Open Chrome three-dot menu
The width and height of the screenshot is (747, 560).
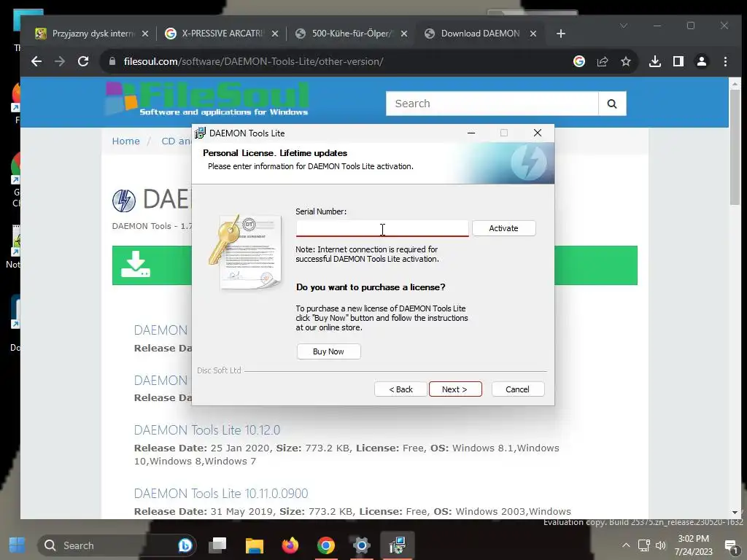click(725, 61)
